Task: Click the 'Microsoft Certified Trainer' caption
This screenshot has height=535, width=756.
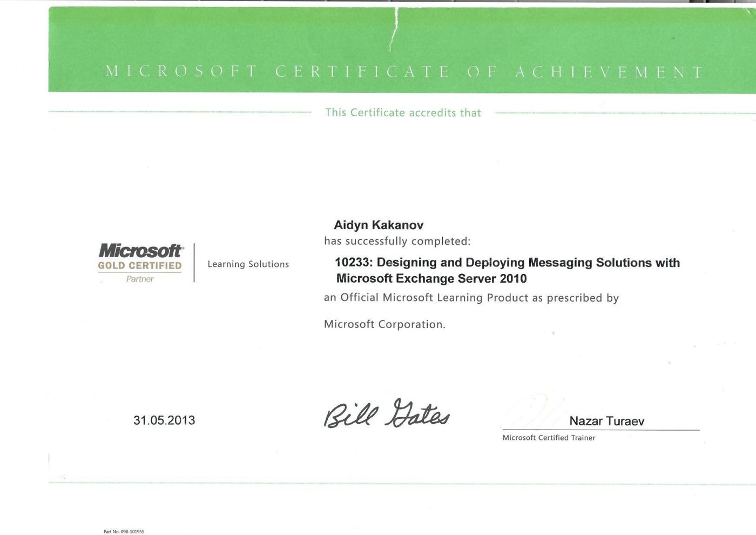Action: click(x=549, y=438)
